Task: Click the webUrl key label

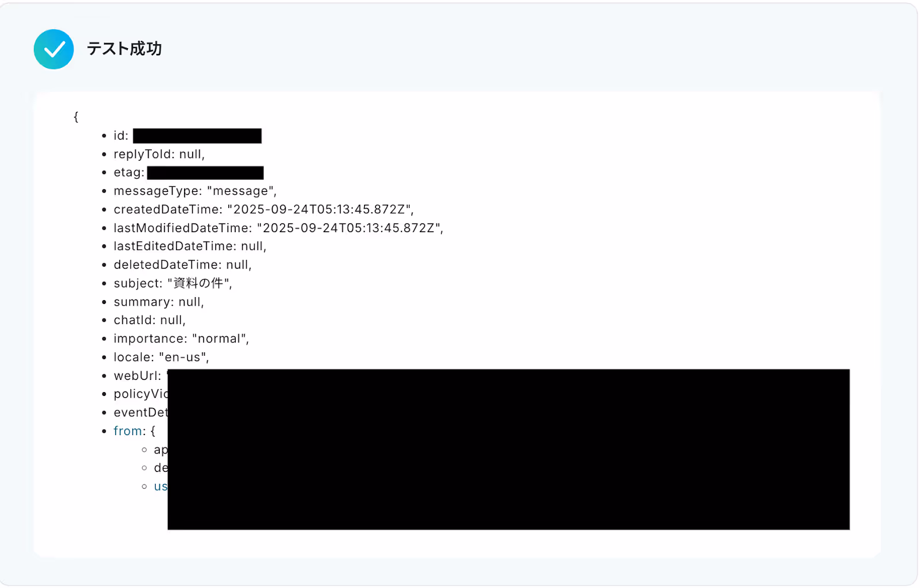Action: tap(137, 375)
